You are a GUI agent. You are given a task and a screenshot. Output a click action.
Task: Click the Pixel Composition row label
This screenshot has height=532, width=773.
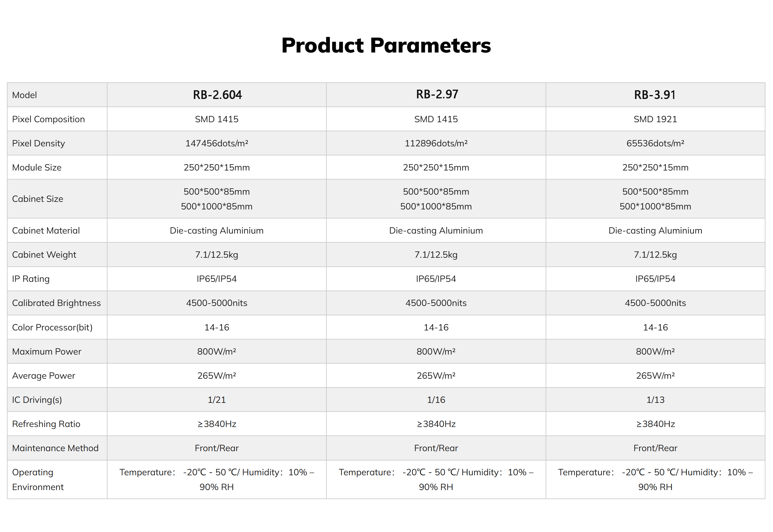48,119
